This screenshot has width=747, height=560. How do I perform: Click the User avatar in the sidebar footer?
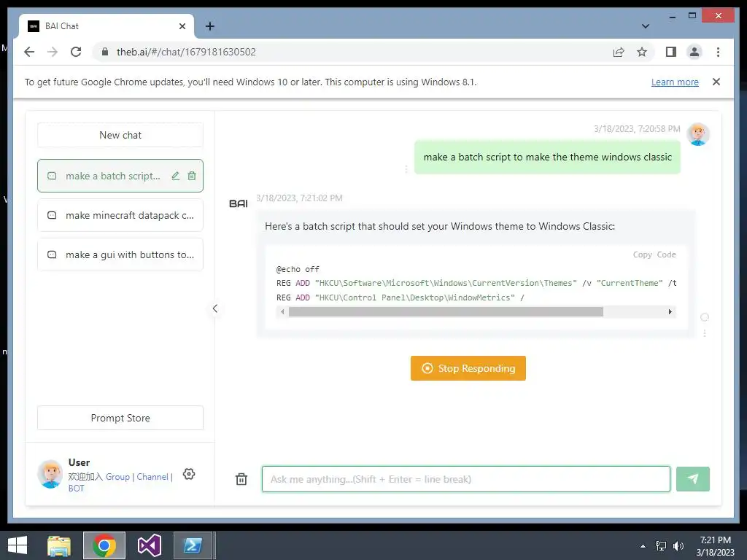click(50, 474)
